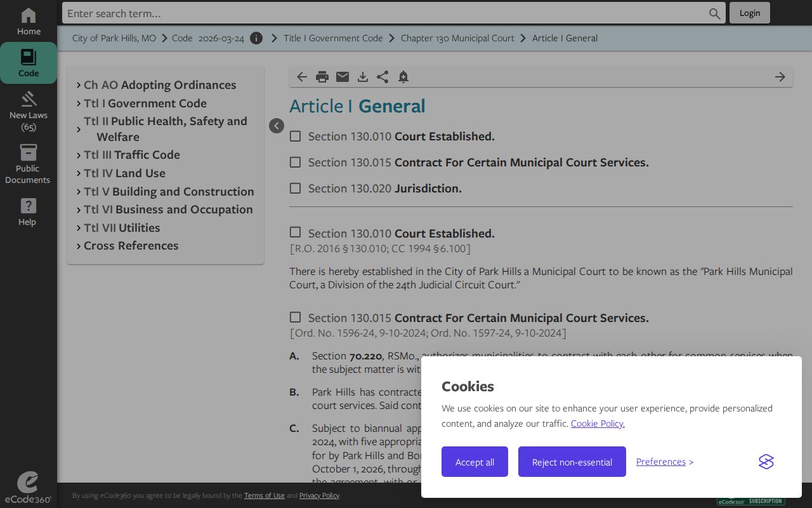Open Section 130.010 Court Established link in list

click(x=402, y=137)
